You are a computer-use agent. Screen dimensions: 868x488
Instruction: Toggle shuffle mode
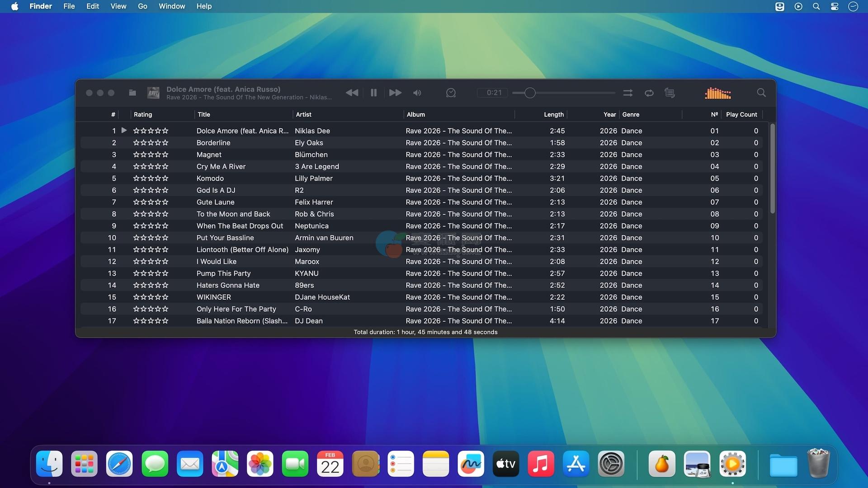point(627,93)
